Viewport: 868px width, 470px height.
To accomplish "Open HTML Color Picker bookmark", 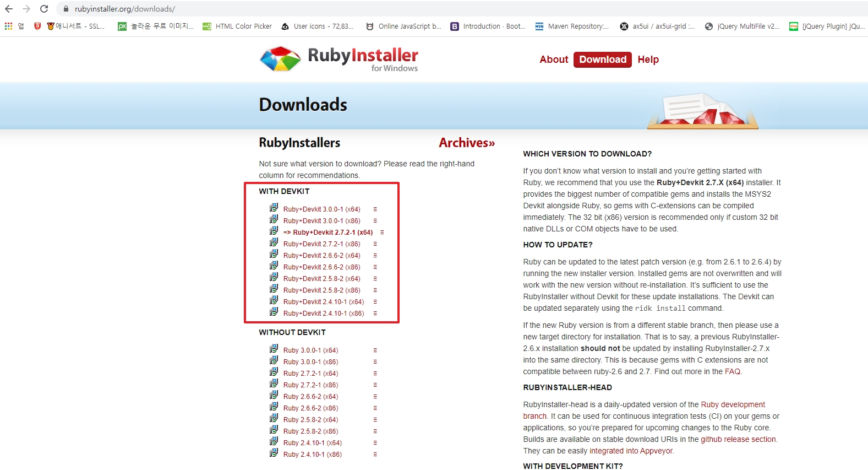I will [x=237, y=26].
